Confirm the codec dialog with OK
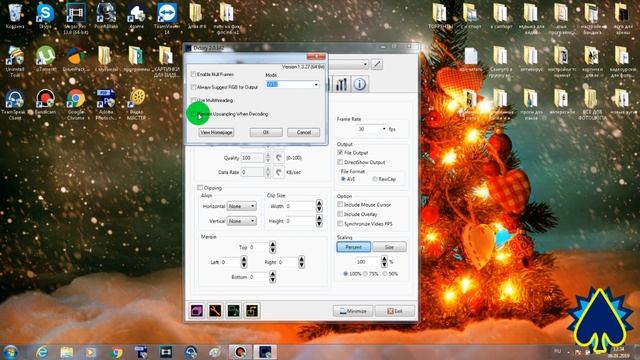 [x=266, y=132]
